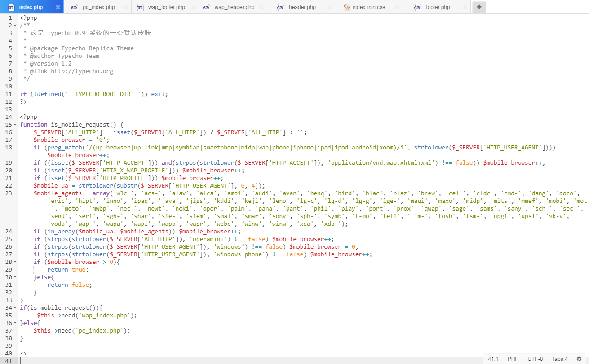
Task: Switch to the header.php tab
Action: click(x=301, y=7)
